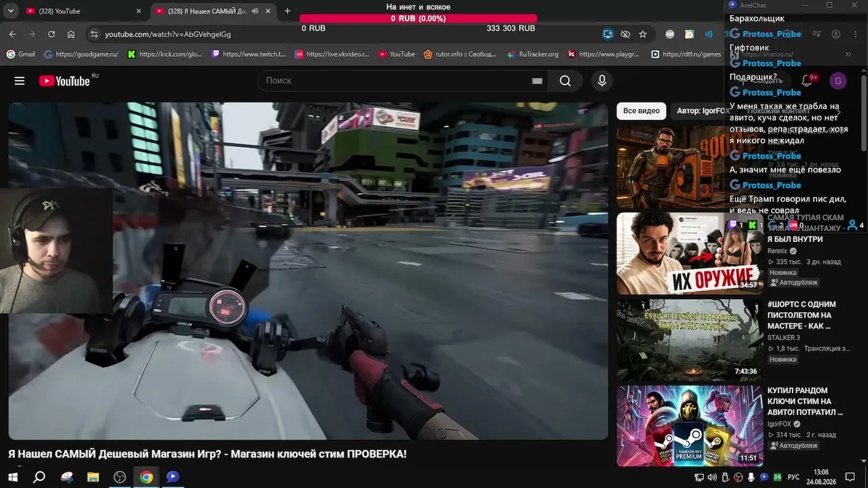Open Windows taskbar search
The width and height of the screenshot is (868, 488).
[39, 477]
